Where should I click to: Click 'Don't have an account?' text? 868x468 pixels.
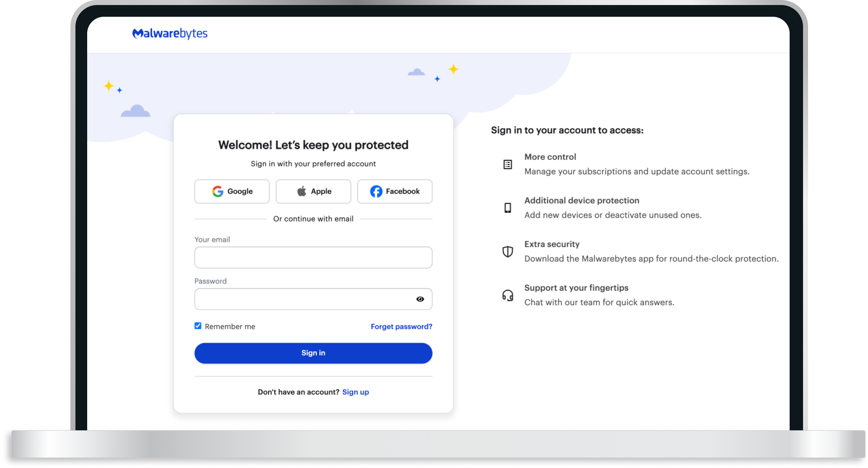point(298,392)
